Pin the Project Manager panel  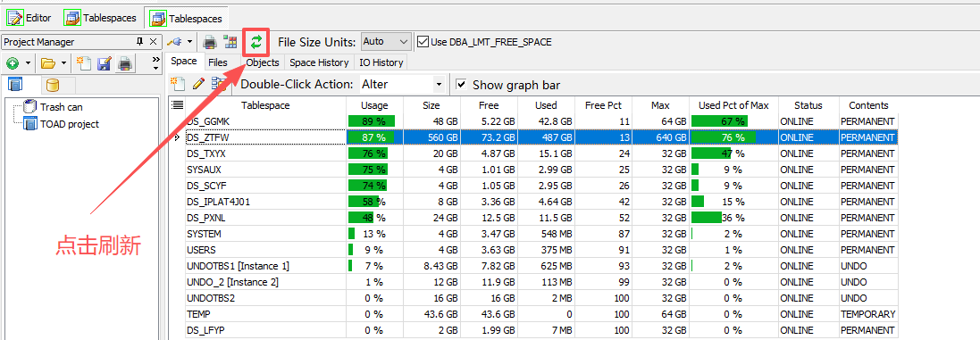point(139,42)
